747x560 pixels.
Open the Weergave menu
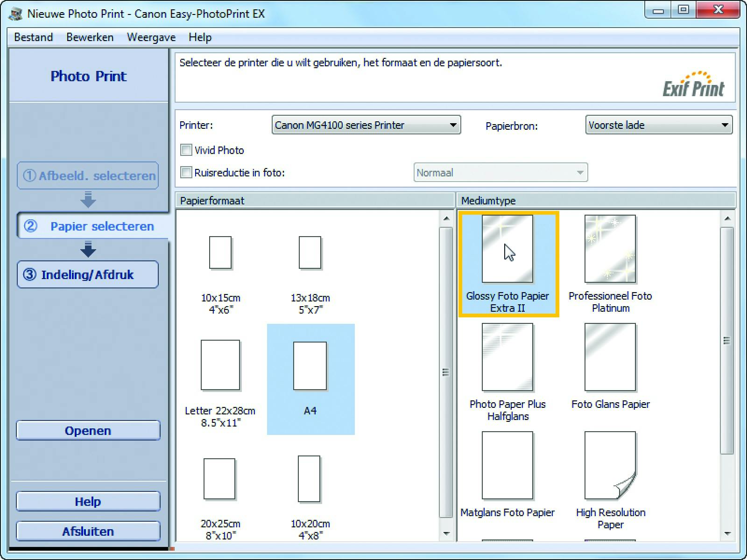(151, 37)
